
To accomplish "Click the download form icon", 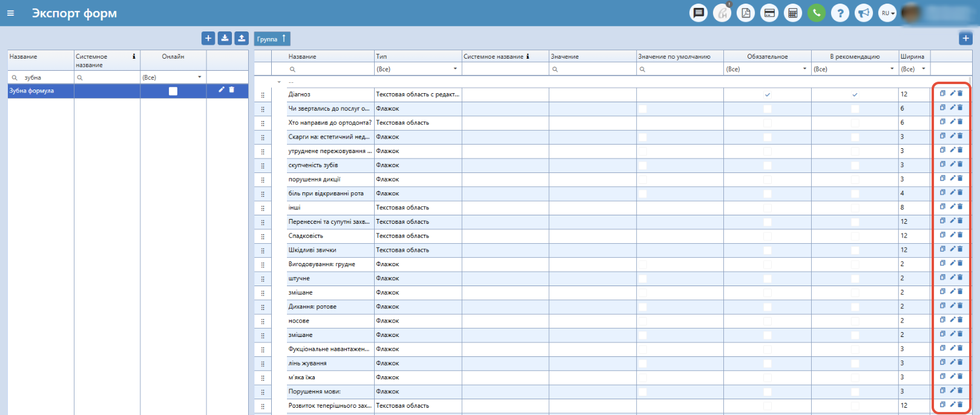I will point(225,38).
